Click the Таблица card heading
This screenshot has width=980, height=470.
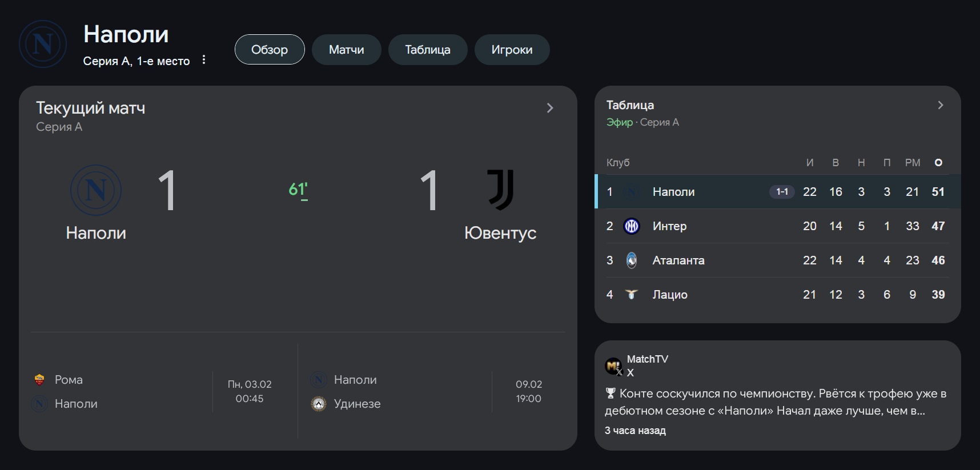630,105
